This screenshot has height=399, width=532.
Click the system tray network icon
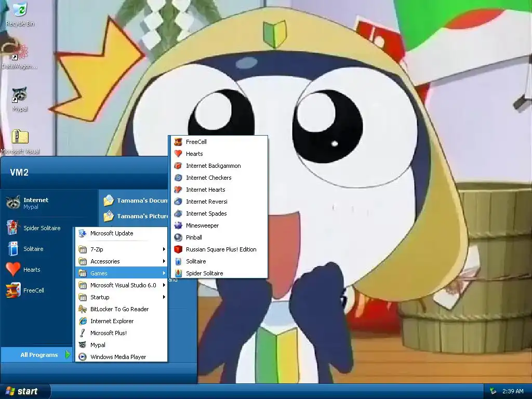493,391
